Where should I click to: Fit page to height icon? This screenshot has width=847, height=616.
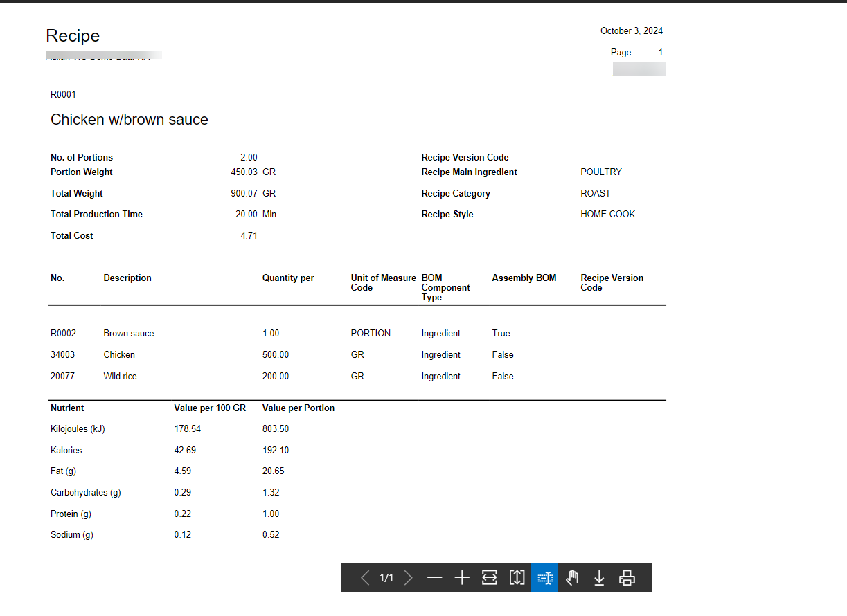point(517,577)
